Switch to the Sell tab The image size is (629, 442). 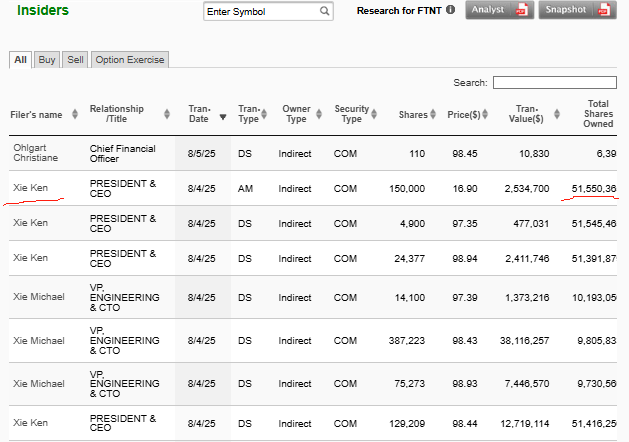click(x=75, y=60)
